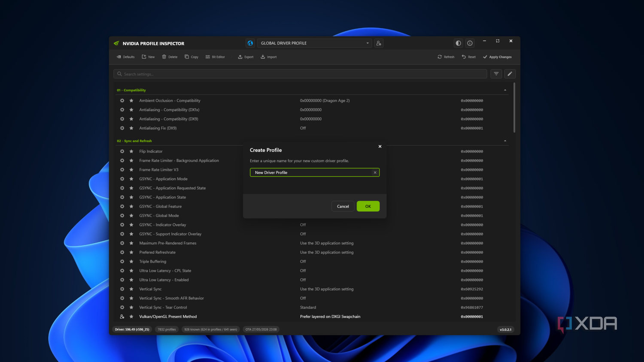Collapse the 02 - Sync and Refresh section

pos(505,141)
